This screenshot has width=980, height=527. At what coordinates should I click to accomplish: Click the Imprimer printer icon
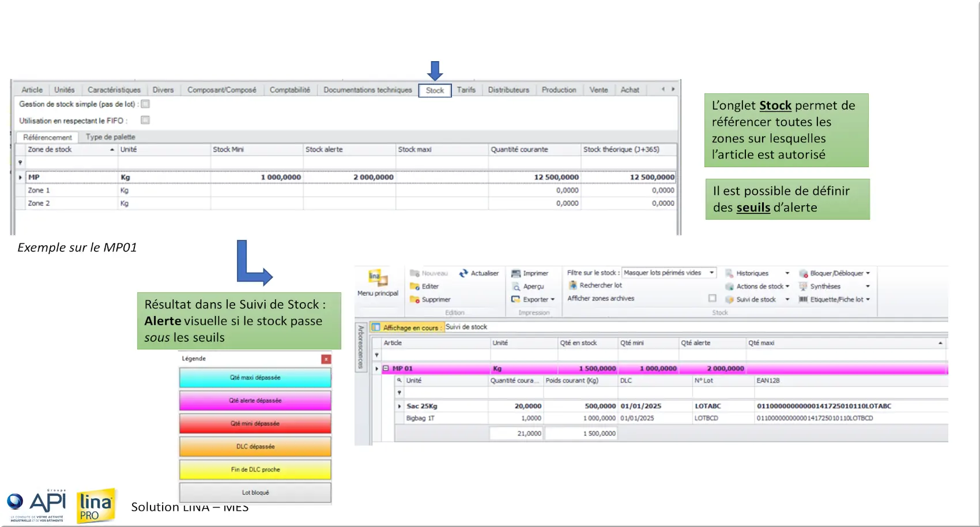(x=516, y=273)
